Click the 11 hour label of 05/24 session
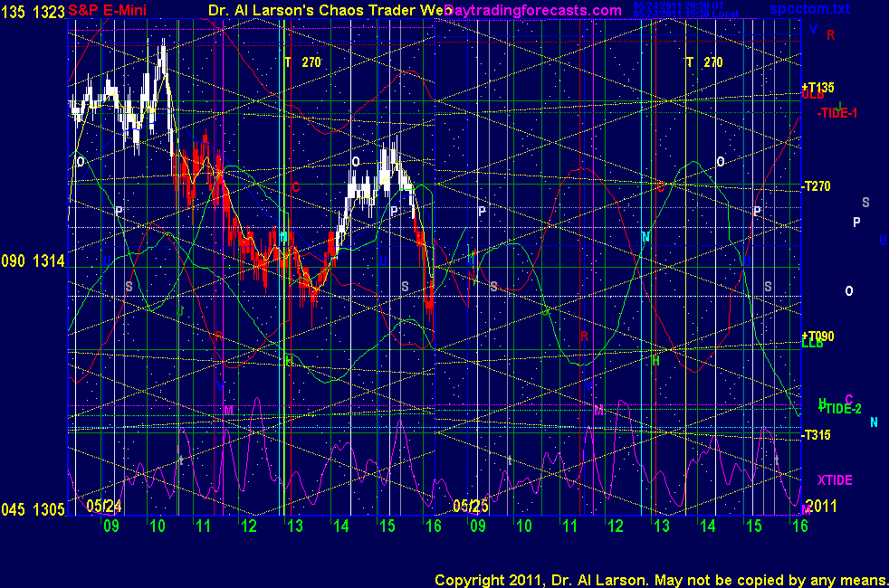Viewport: 889px width, 588px height. click(x=203, y=526)
